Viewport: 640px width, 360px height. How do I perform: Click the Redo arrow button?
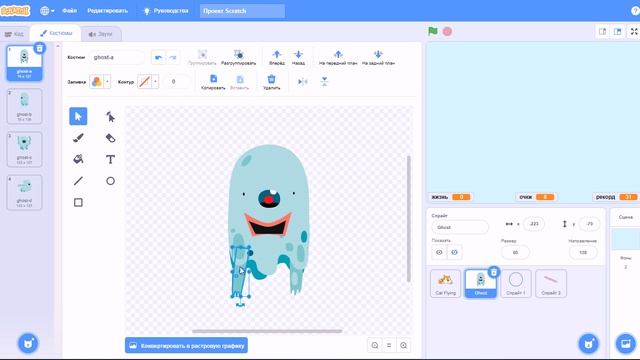pos(173,58)
